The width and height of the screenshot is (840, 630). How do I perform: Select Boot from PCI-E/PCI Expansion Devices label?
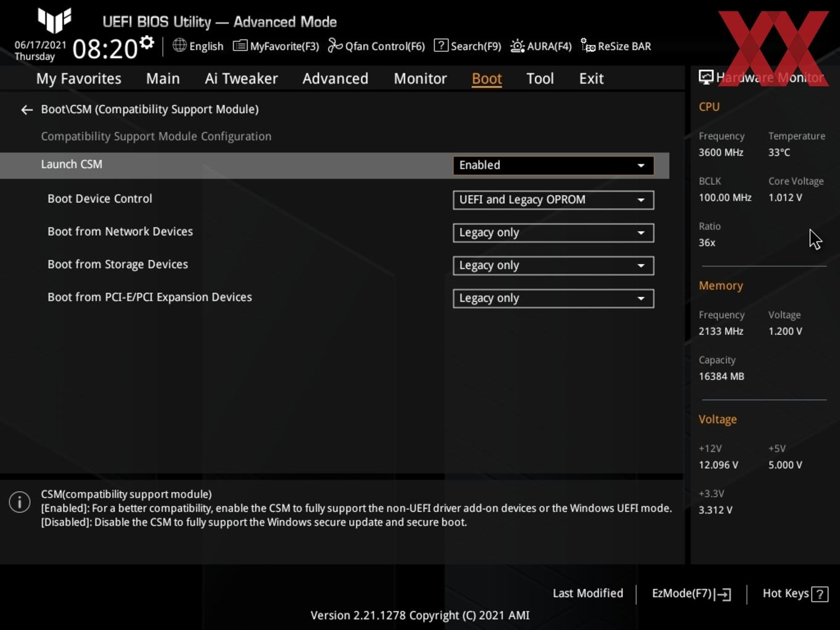click(x=149, y=297)
